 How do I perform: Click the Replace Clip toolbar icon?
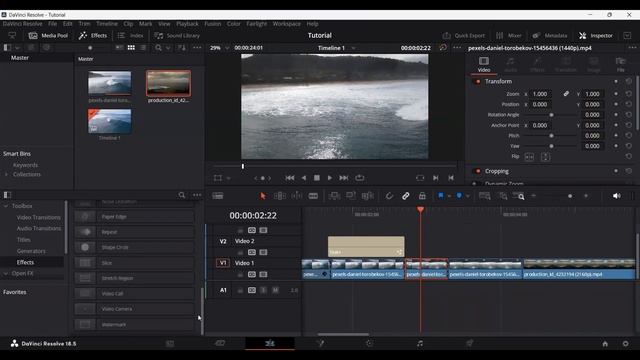coord(368,196)
